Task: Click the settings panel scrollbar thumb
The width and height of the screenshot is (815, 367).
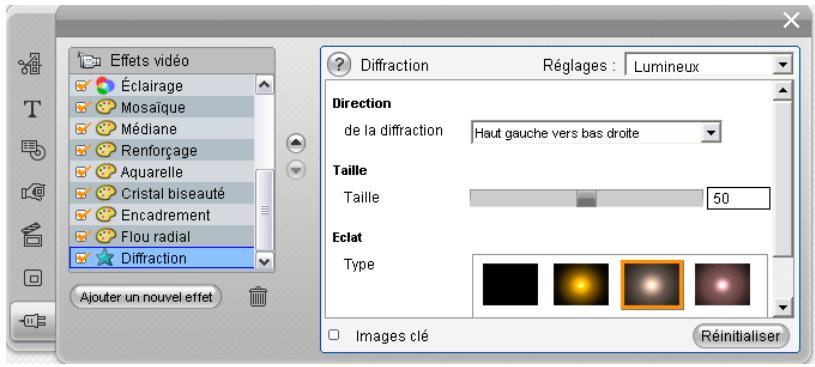Action: click(x=782, y=178)
